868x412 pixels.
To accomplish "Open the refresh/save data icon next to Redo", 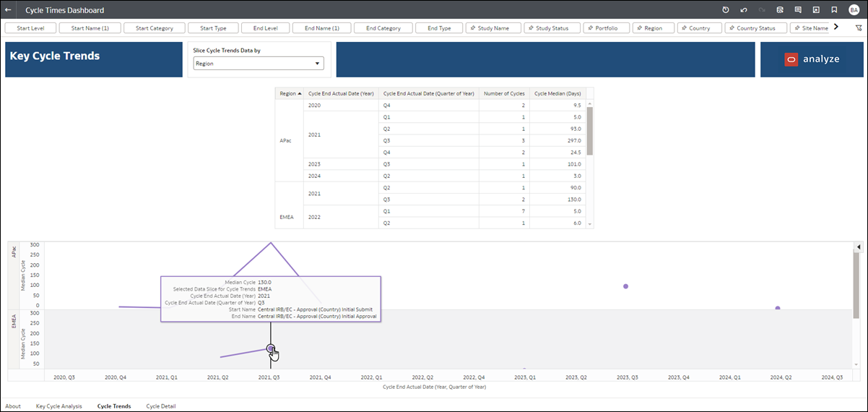I will 780,10.
